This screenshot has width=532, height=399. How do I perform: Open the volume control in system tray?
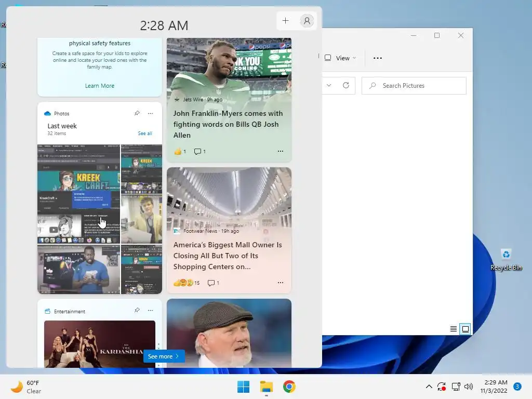pos(469,387)
